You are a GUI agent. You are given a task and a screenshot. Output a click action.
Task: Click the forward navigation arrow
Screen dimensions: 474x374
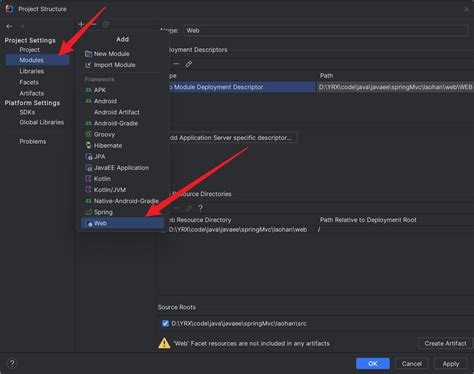point(21,26)
